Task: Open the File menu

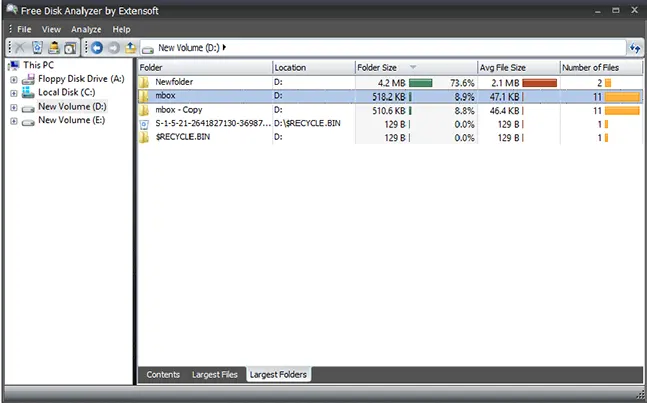Action: click(24, 29)
